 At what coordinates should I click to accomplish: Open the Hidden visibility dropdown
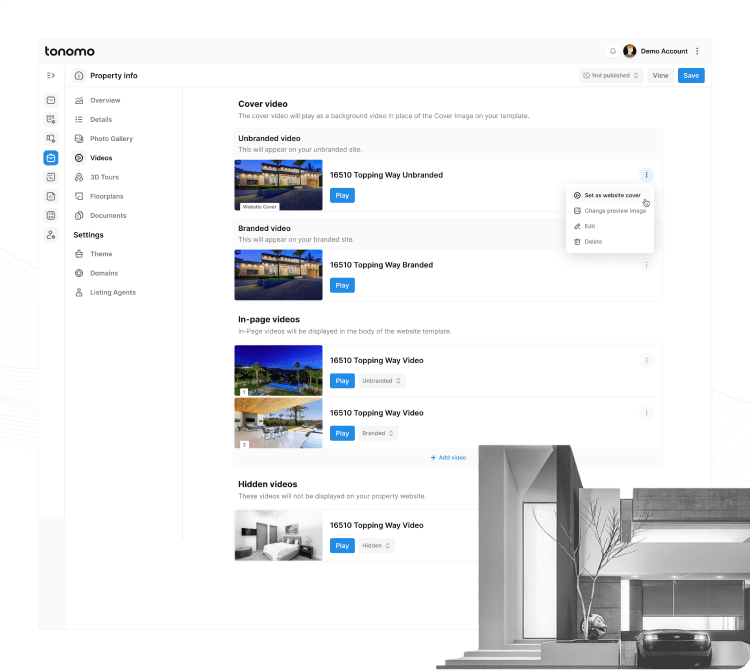377,546
